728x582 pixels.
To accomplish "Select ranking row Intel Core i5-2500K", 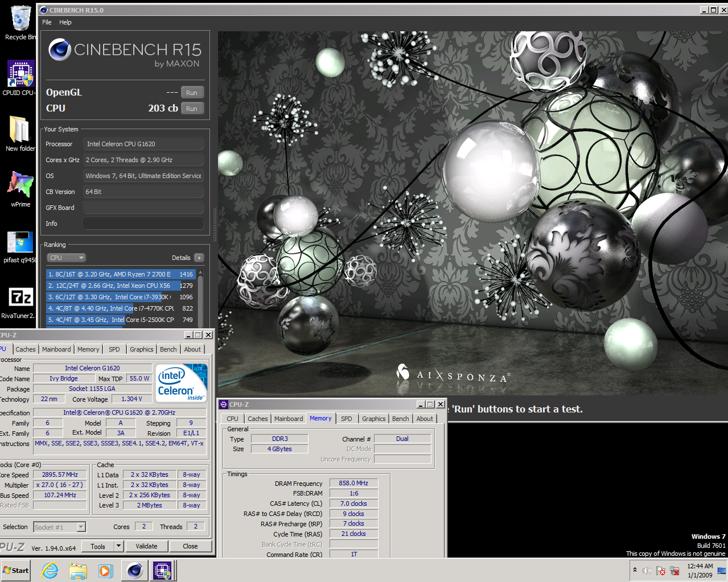I will click(121, 320).
